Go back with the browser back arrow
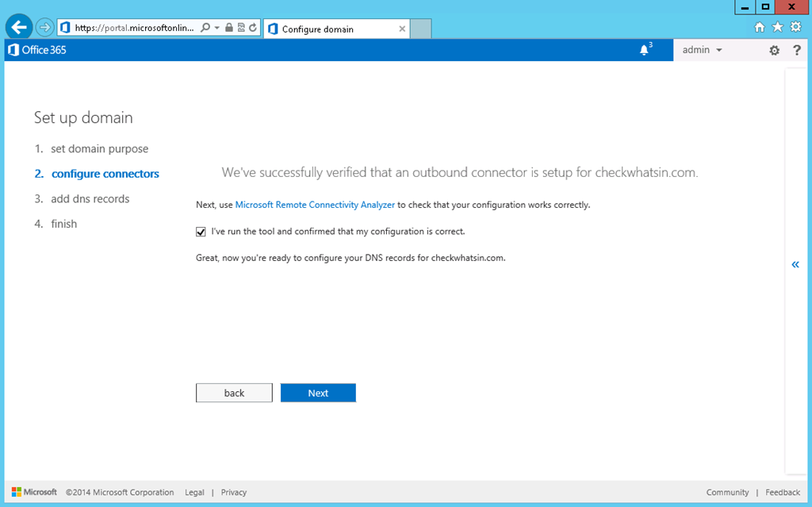Image resolution: width=812 pixels, height=507 pixels. pos(19,27)
